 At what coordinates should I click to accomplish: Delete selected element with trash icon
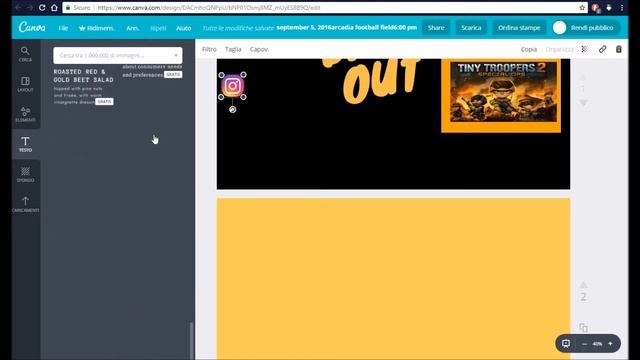(x=619, y=49)
